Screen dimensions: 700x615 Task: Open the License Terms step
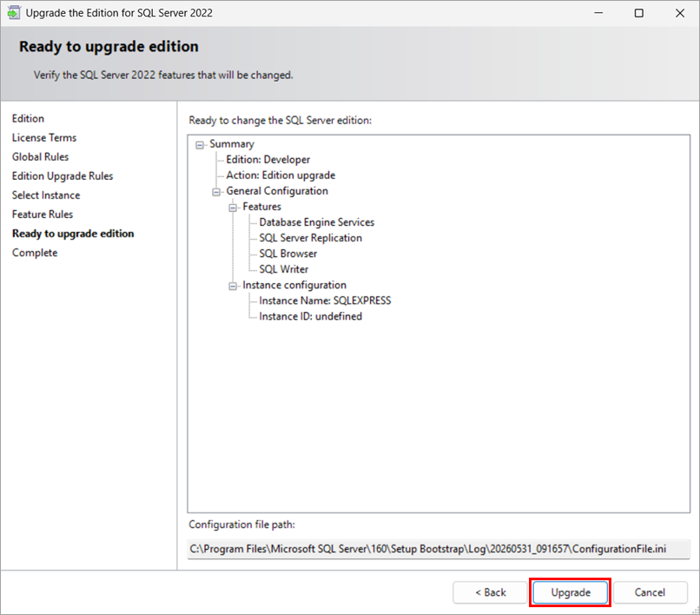click(x=44, y=137)
